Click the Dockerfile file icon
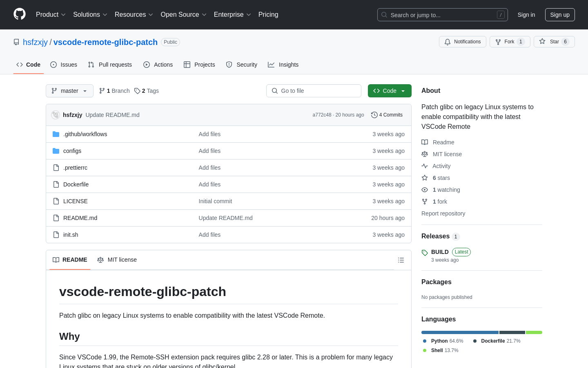Image resolution: width=588 pixels, height=368 pixels. tap(56, 184)
